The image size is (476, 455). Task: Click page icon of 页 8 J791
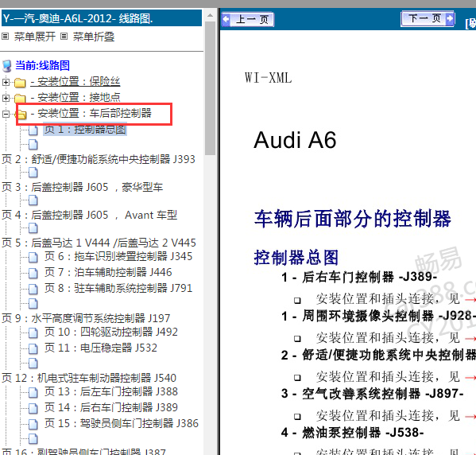pos(33,289)
